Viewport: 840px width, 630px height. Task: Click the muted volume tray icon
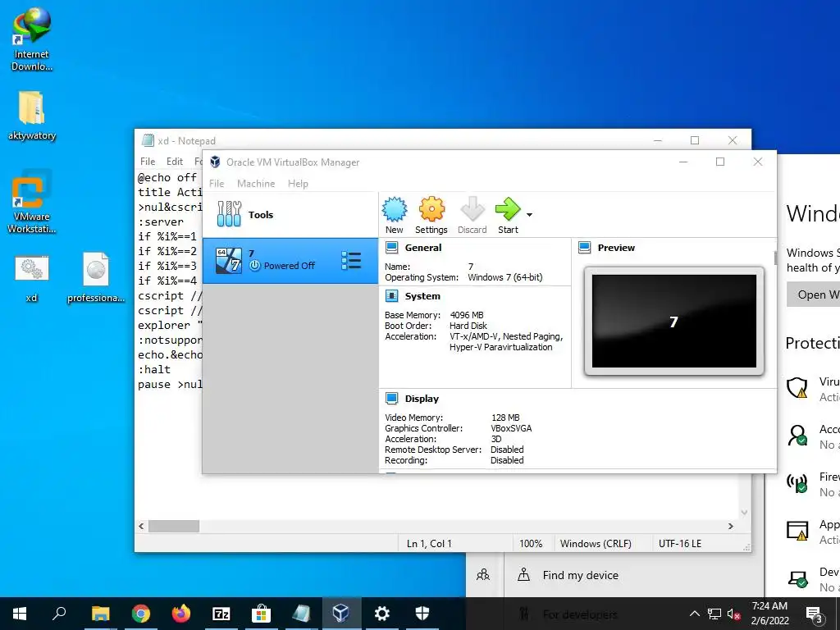[733, 614]
